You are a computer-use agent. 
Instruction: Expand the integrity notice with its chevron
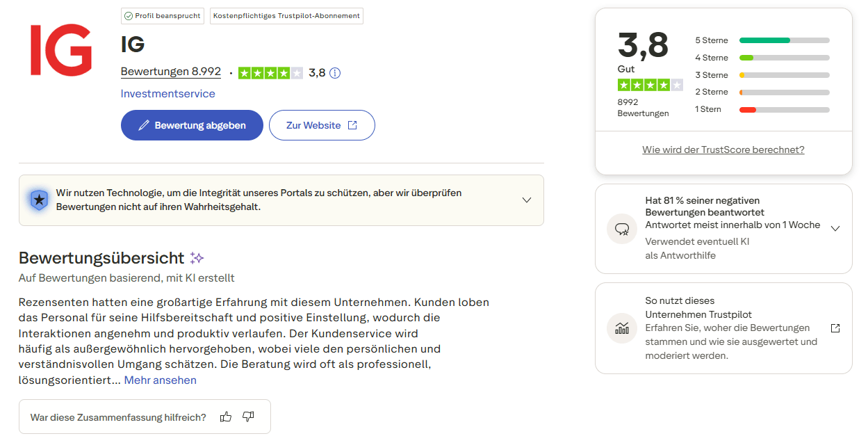526,200
